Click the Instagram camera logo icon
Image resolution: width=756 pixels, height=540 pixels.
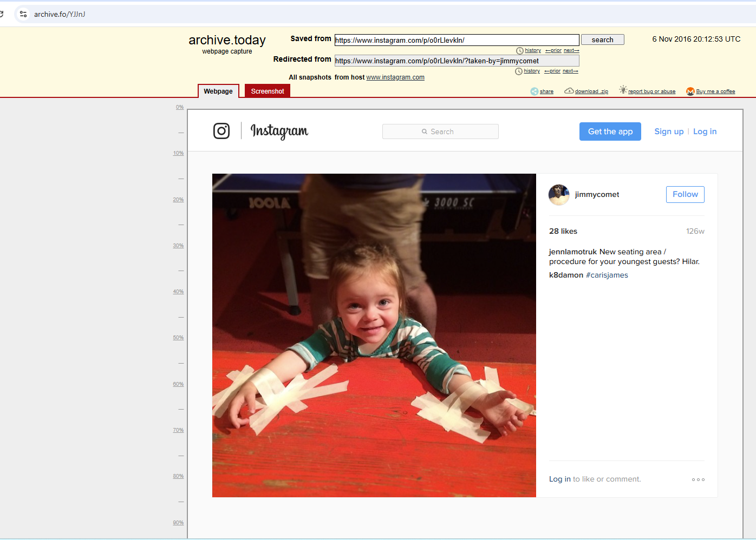pos(221,131)
